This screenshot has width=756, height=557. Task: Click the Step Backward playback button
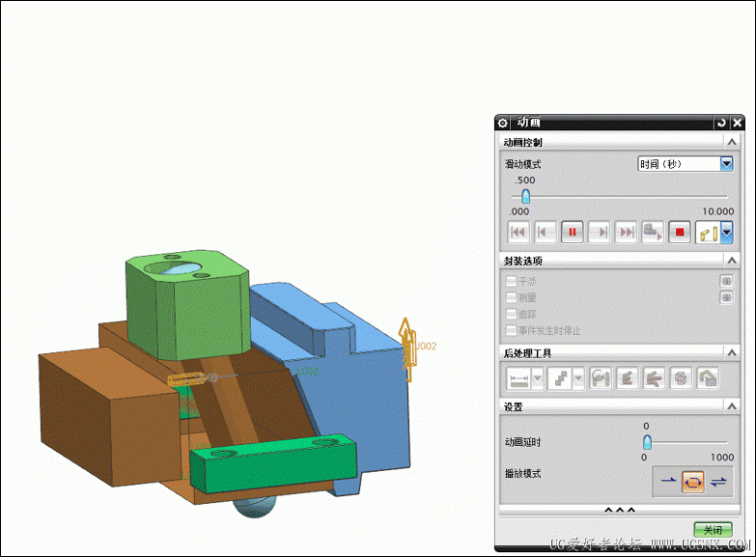click(546, 232)
